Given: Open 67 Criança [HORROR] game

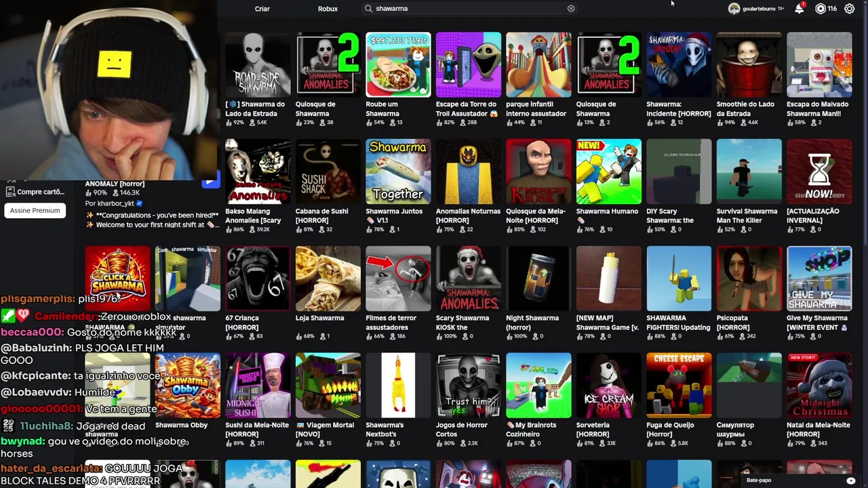Looking at the screenshot, I should point(258,279).
